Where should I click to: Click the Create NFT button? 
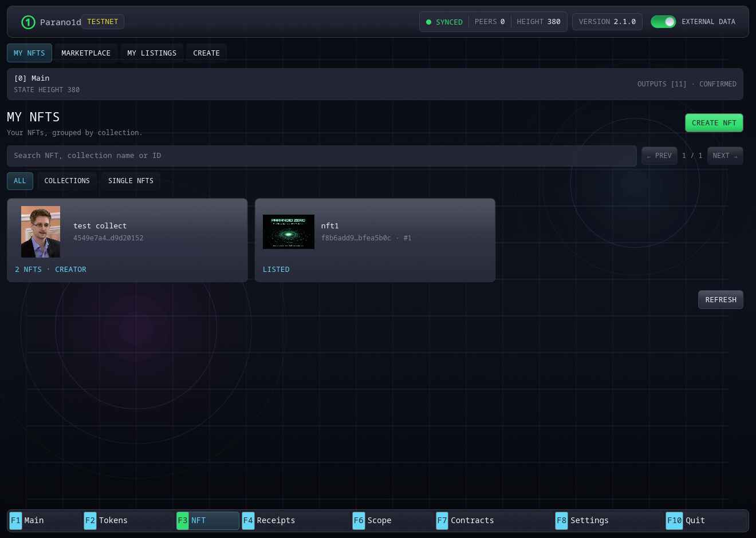[x=714, y=123]
